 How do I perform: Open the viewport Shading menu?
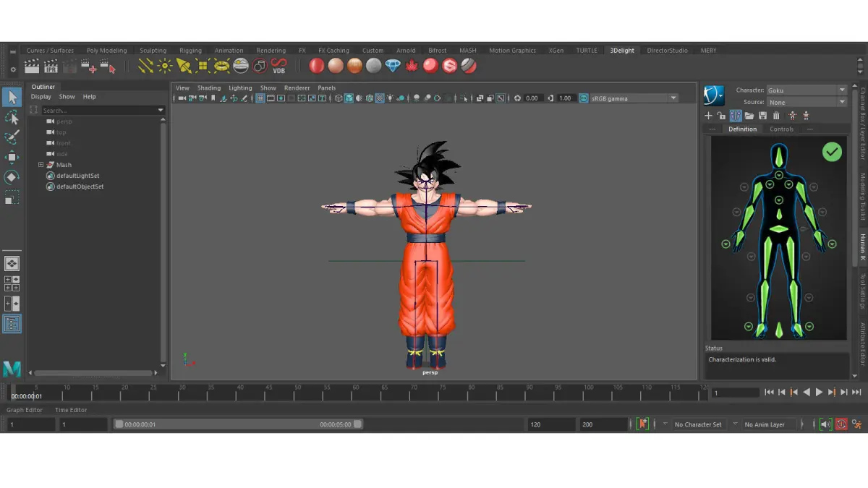pos(209,88)
